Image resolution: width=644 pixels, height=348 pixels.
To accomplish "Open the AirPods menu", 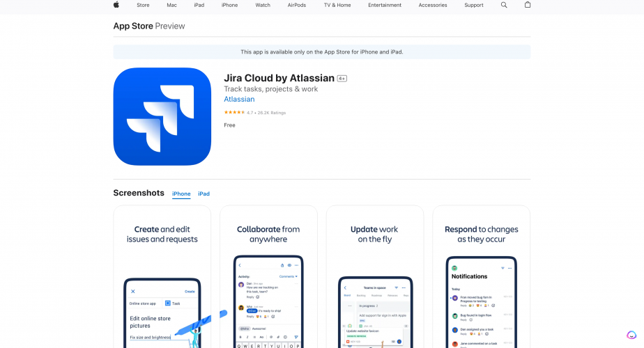I will (296, 6).
